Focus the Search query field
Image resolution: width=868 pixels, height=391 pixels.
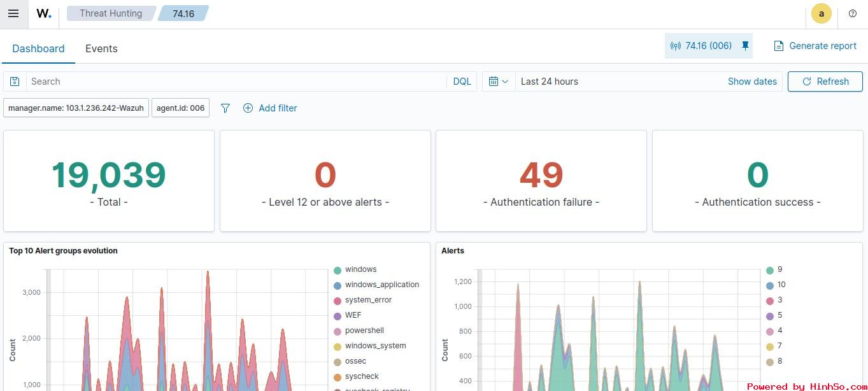point(237,82)
